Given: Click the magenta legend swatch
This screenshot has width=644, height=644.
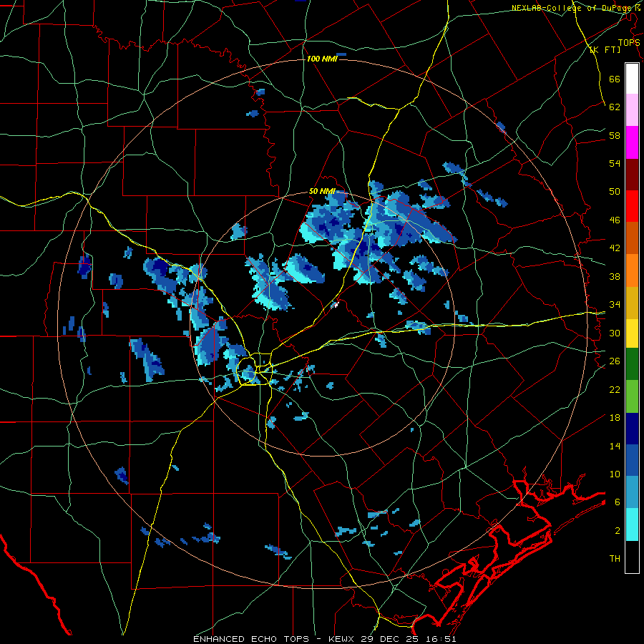Looking at the screenshot, I should [632, 142].
